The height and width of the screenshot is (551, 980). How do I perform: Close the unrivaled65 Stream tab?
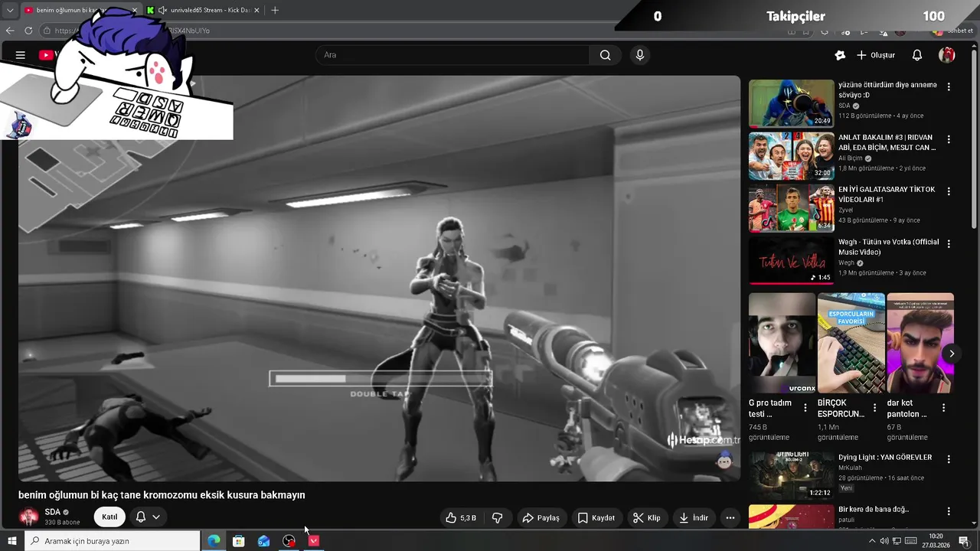(256, 10)
